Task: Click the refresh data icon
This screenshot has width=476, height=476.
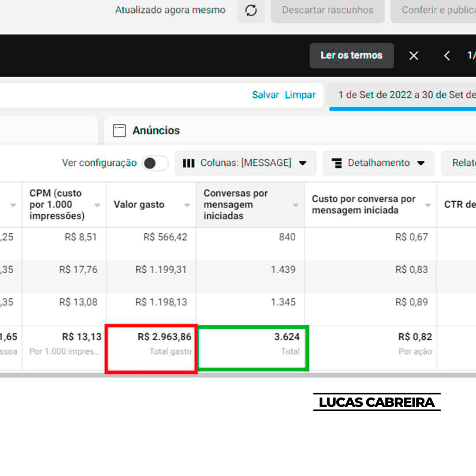Action: [x=251, y=11]
